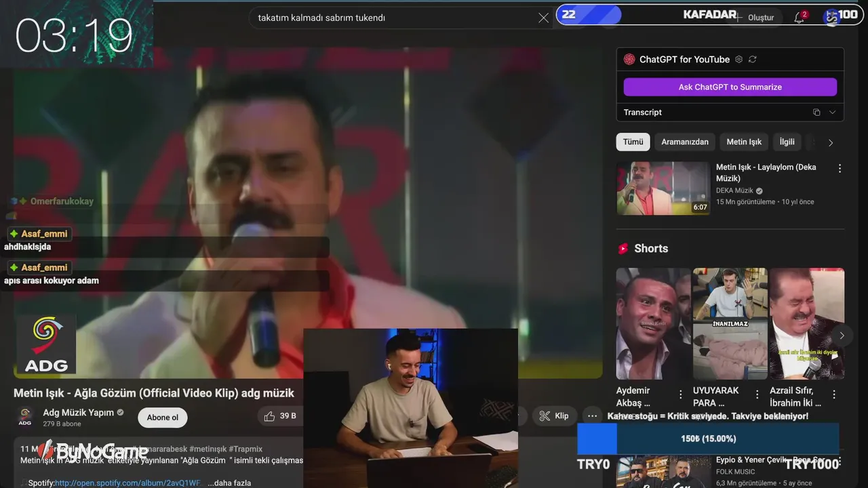Expand description with ...daha fazla

pyautogui.click(x=229, y=483)
